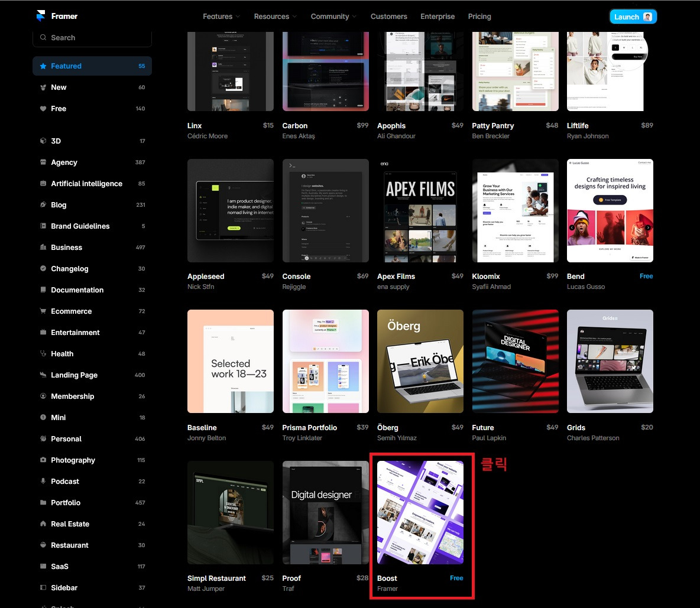This screenshot has width=700, height=608.
Task: Click the SaaS category icon
Action: coord(43,566)
